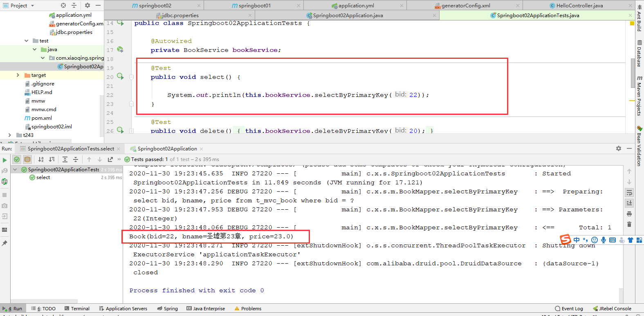Collapse the test folder
644x316 pixels.
26,41
